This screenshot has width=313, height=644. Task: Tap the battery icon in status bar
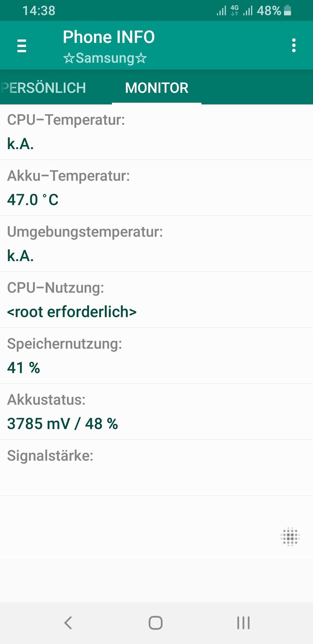288,11
